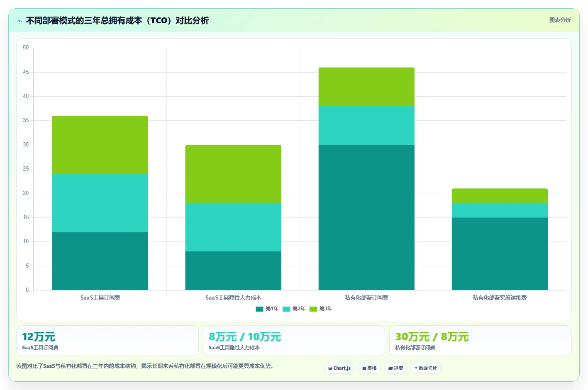The image size is (588, 390).
Task: Click the y-axis value 30
Action: pos(26,145)
